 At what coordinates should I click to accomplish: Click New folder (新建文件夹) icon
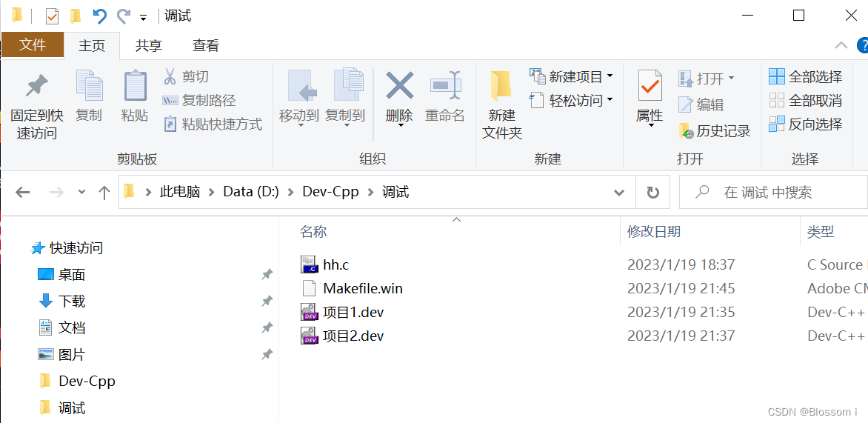pyautogui.click(x=501, y=87)
